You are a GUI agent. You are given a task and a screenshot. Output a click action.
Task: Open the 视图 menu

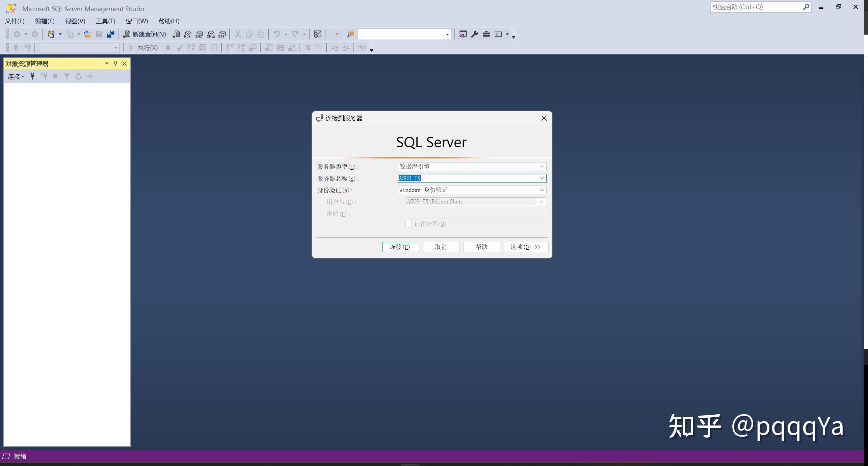pyautogui.click(x=75, y=21)
